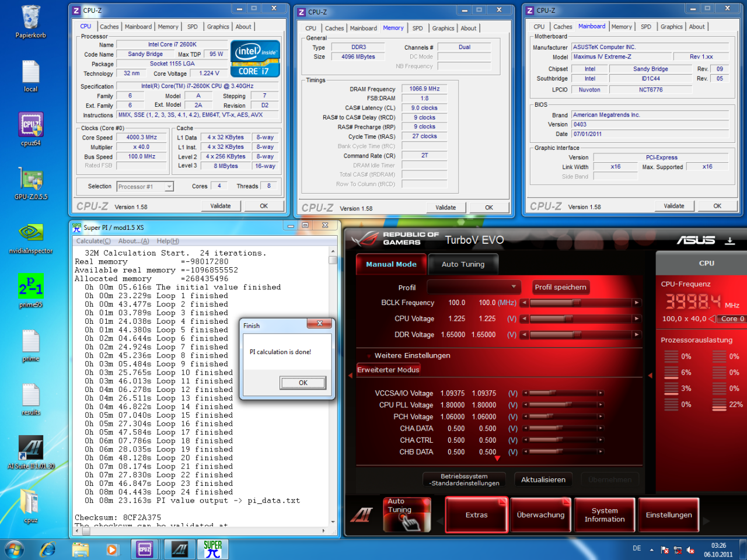Switch to AI Suite taskbar button
The height and width of the screenshot is (560, 747).
[x=179, y=549]
